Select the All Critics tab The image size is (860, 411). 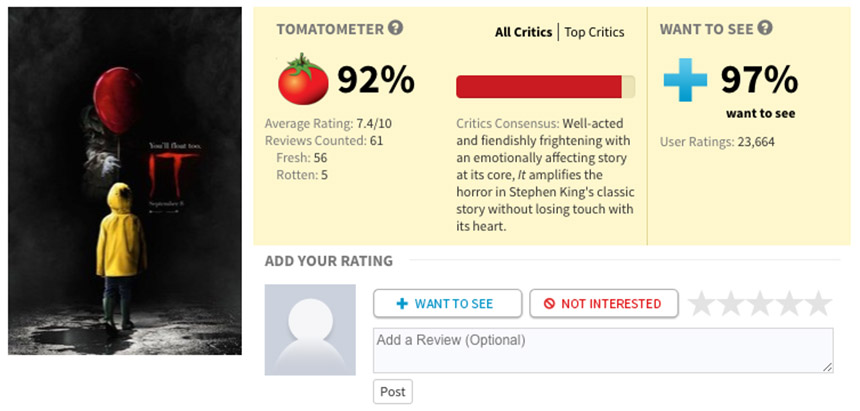tap(523, 32)
